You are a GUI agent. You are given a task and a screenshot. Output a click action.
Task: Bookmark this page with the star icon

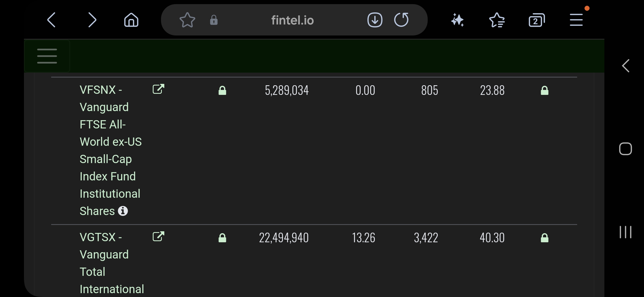coord(187,20)
